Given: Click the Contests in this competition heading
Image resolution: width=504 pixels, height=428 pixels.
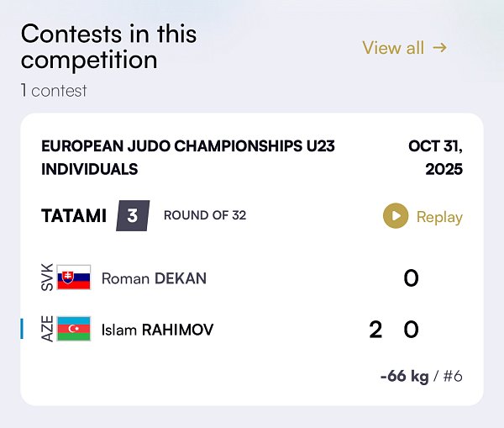Looking at the screenshot, I should tap(108, 47).
